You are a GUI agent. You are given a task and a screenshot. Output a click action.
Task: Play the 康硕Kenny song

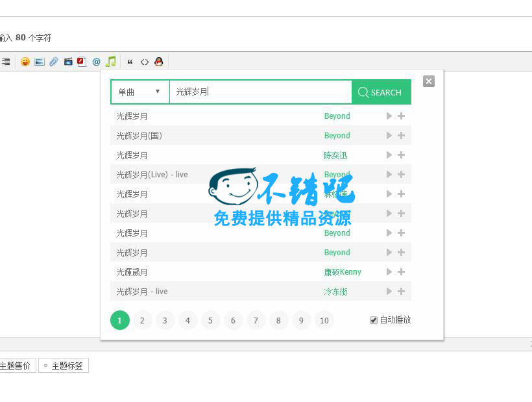click(389, 272)
